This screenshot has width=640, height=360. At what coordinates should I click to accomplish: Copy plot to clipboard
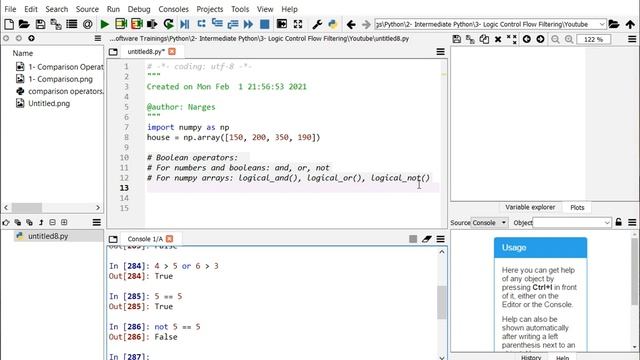tap(484, 39)
